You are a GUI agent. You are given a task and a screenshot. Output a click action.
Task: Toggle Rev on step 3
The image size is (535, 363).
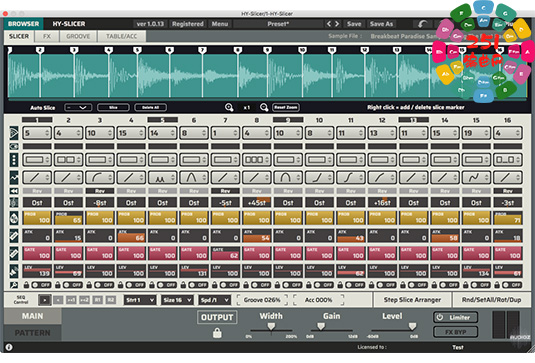pos(100,191)
